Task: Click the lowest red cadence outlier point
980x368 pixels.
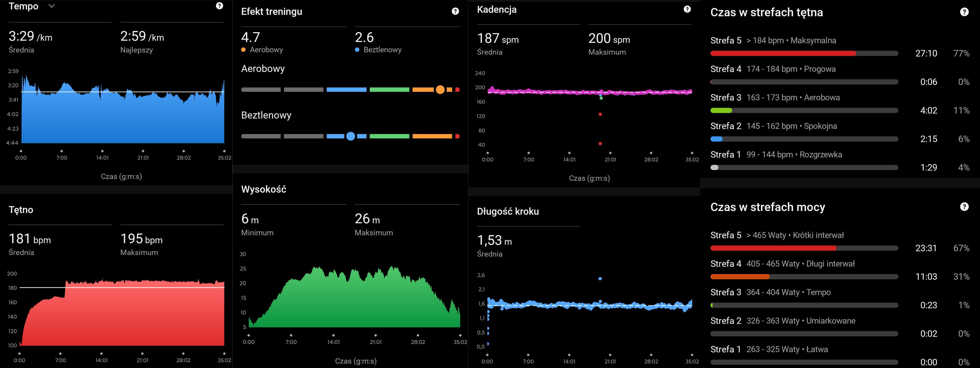Action: [x=600, y=143]
